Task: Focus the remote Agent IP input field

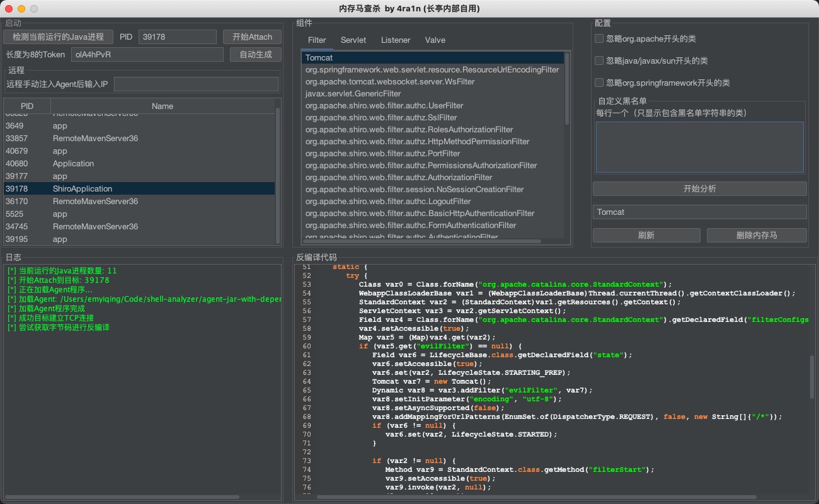Action: [x=196, y=84]
